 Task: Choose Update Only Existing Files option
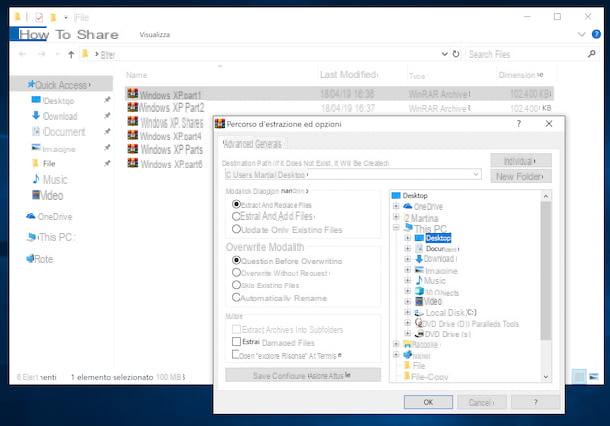point(236,229)
